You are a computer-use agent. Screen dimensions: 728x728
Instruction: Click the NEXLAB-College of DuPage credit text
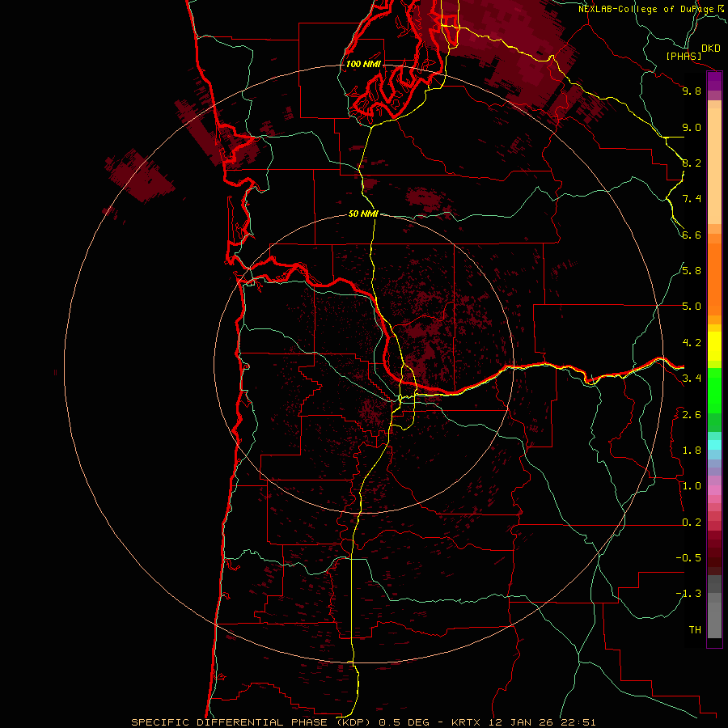[646, 9]
